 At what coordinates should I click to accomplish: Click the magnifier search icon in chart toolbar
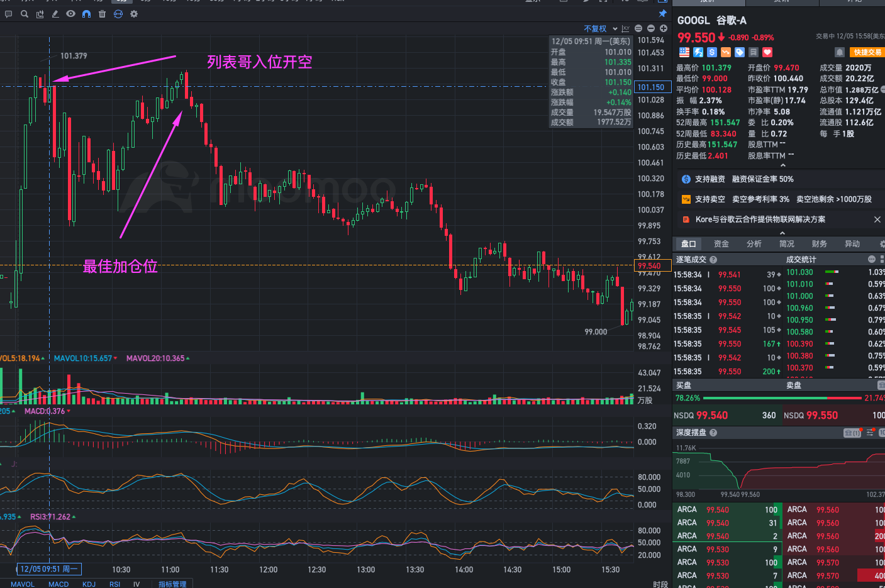(25, 14)
